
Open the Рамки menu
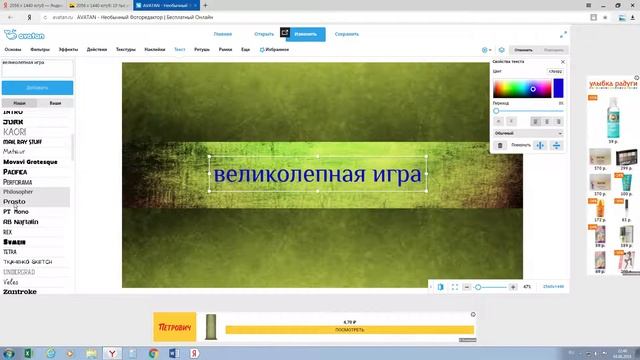225,49
